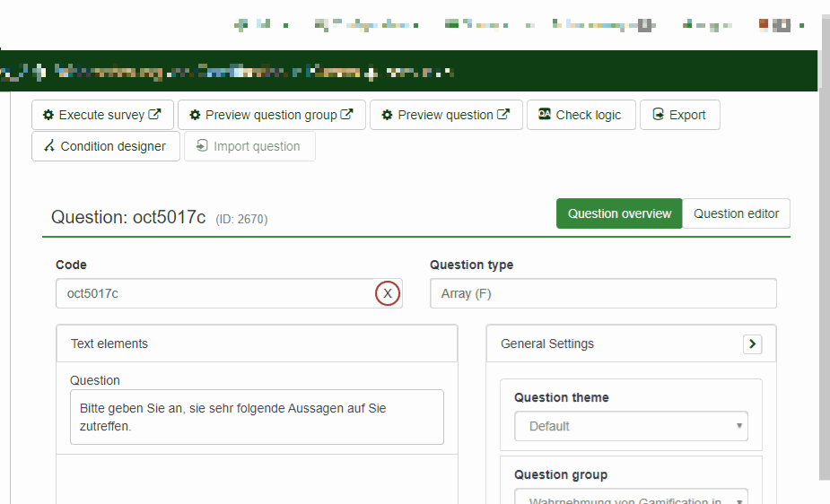Click the Import question button

pos(249,146)
